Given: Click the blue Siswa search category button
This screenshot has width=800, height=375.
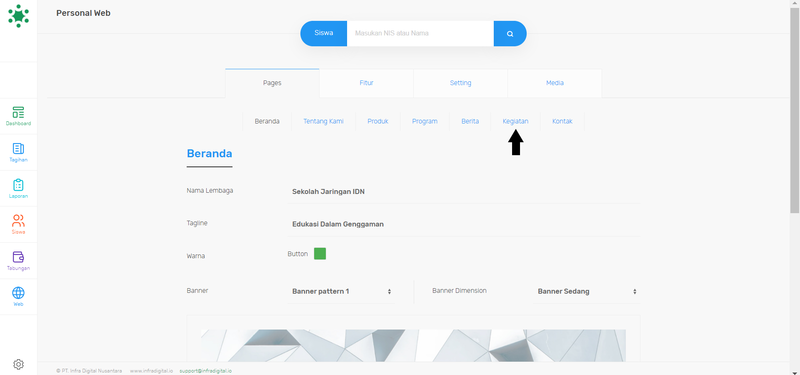Looking at the screenshot, I should (323, 34).
